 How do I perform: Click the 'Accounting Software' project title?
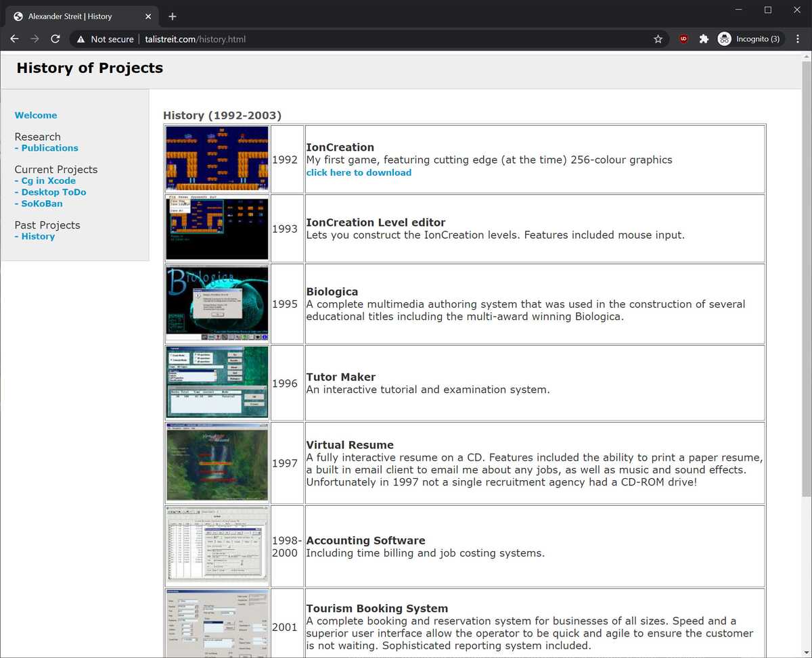pyautogui.click(x=366, y=541)
